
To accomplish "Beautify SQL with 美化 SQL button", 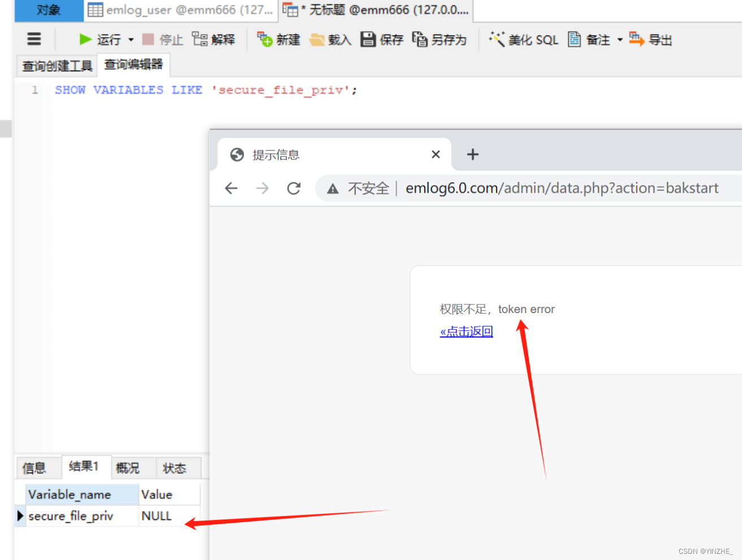I will (x=524, y=40).
